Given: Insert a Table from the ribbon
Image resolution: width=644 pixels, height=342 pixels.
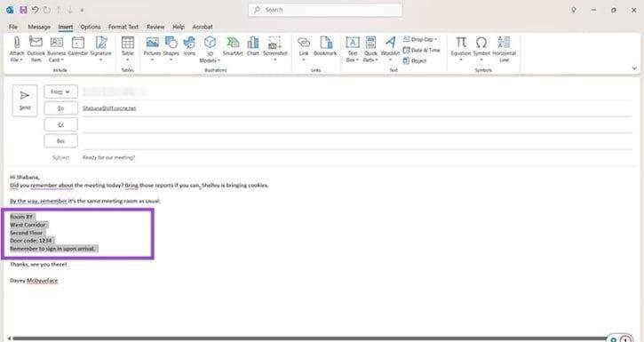Looking at the screenshot, I should [x=127, y=49].
